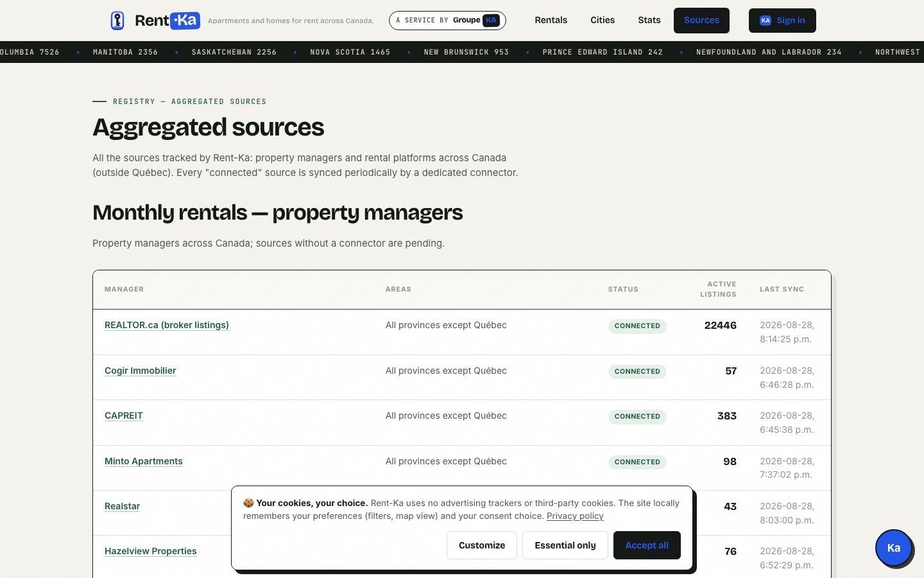Screen dimensions: 924x578
Task: Click the 22446 active listings value
Action: pos(721,325)
